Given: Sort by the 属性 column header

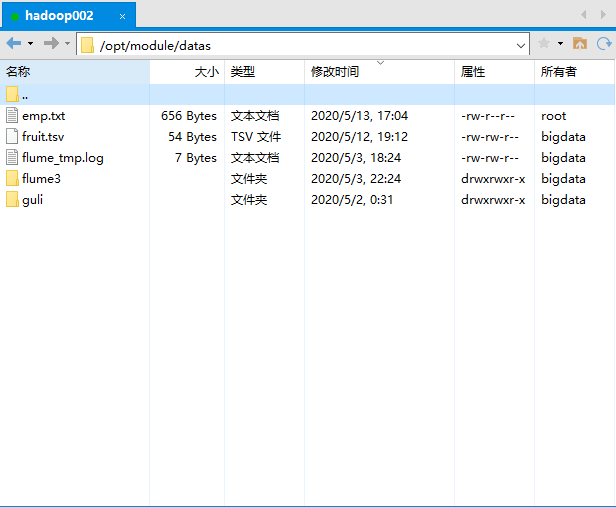Looking at the screenshot, I should 494,71.
